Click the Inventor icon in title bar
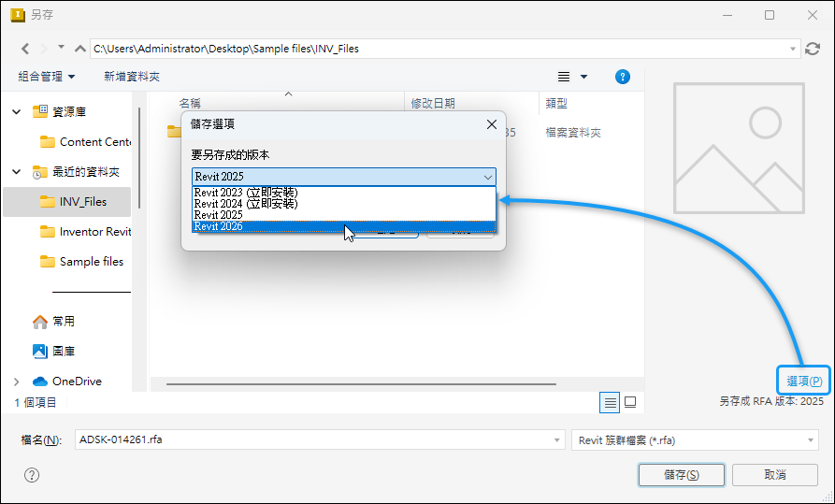 coord(18,14)
